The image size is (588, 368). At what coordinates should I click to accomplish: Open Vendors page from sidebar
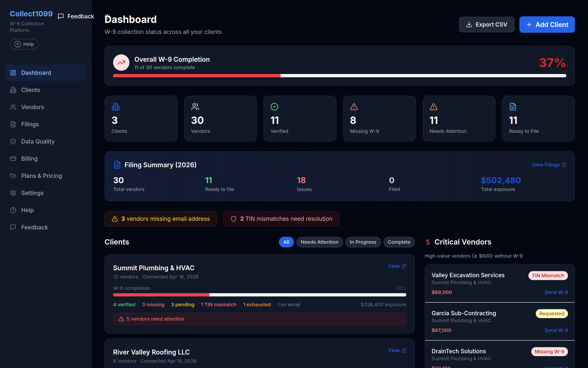[x=46, y=107]
